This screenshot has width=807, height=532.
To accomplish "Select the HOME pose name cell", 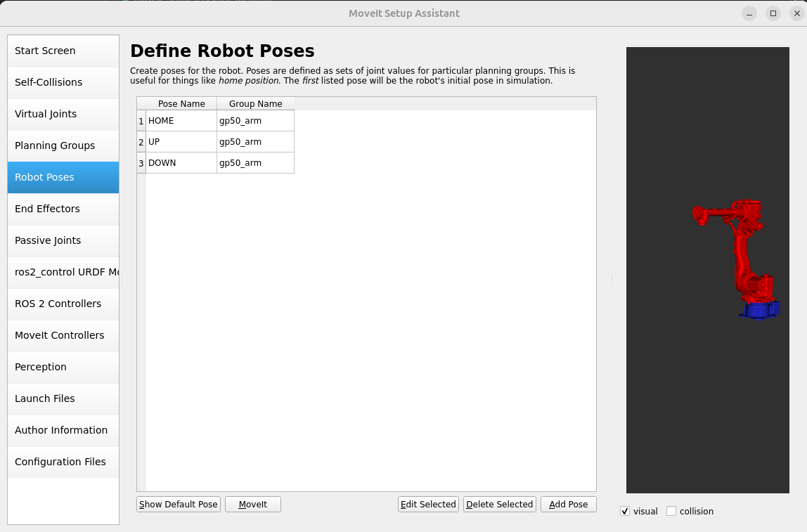I will tap(181, 121).
